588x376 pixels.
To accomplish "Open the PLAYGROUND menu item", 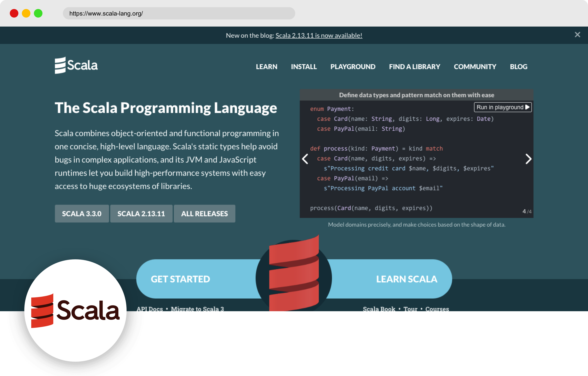I will click(x=353, y=67).
